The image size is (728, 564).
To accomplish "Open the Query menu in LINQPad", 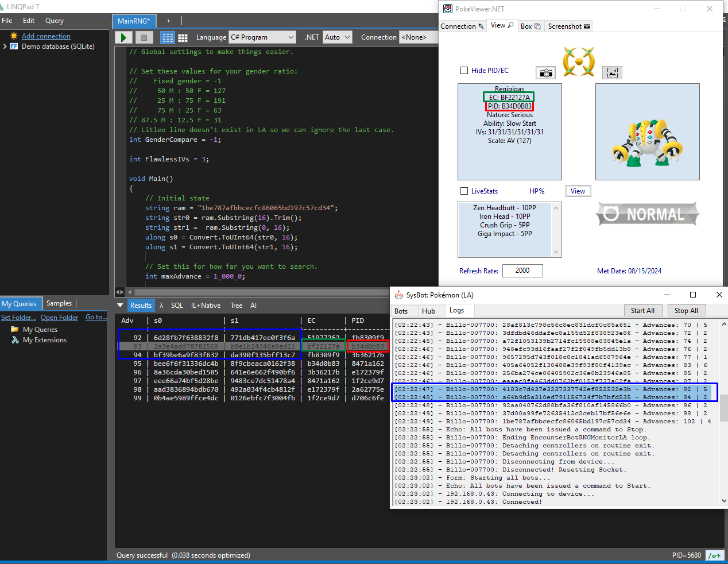I will 55,21.
